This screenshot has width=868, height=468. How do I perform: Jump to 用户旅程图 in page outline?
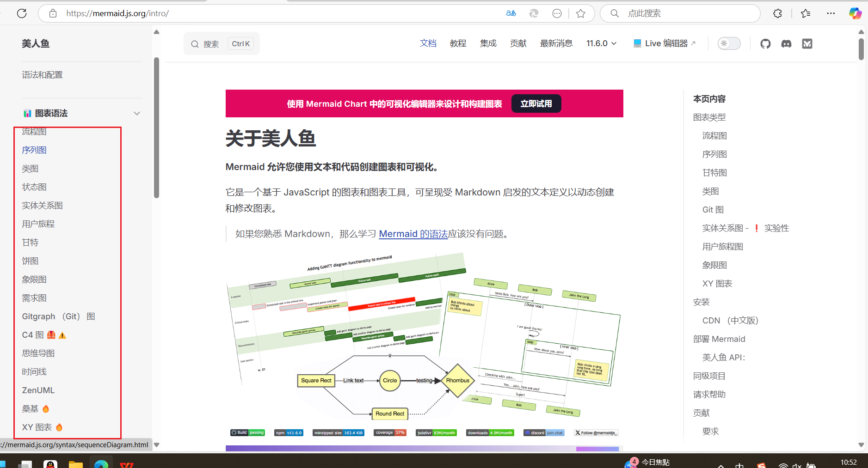722,247
